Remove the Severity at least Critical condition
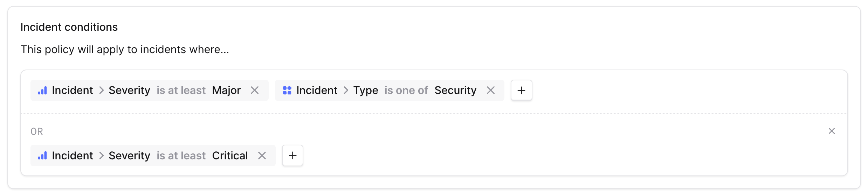The image size is (868, 195). (x=262, y=156)
